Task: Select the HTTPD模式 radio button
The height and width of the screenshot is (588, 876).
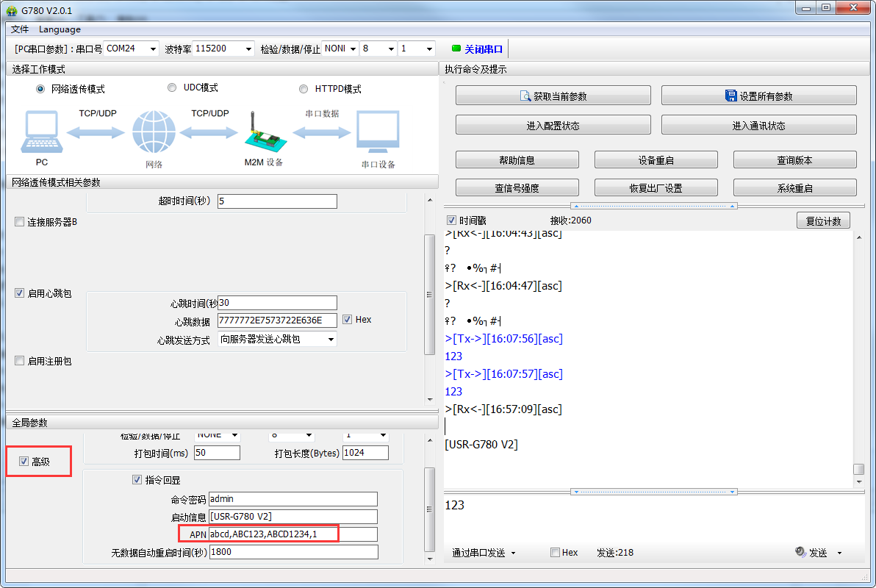Action: [x=304, y=89]
